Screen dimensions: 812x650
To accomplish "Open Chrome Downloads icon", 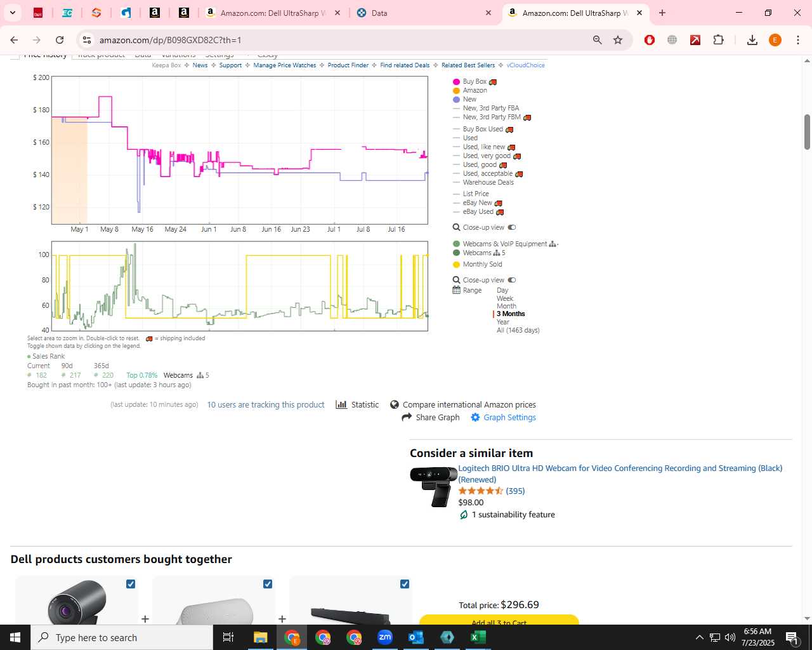I will click(x=752, y=40).
